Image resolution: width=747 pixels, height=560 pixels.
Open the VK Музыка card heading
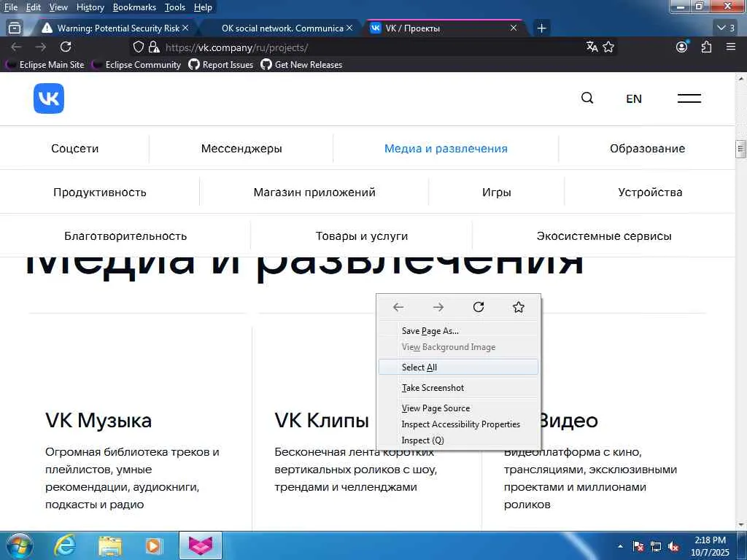pyautogui.click(x=98, y=421)
